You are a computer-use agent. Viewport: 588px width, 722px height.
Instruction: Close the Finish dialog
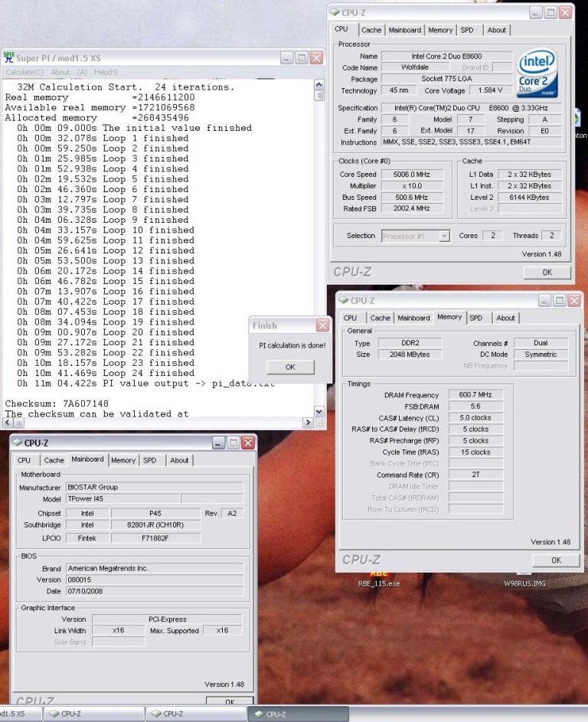pyautogui.click(x=323, y=325)
